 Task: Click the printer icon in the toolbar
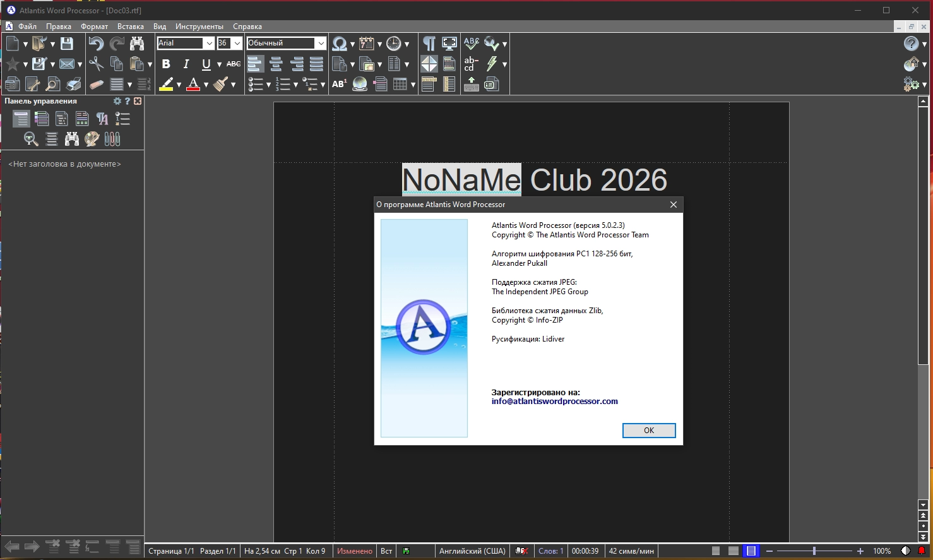(73, 84)
